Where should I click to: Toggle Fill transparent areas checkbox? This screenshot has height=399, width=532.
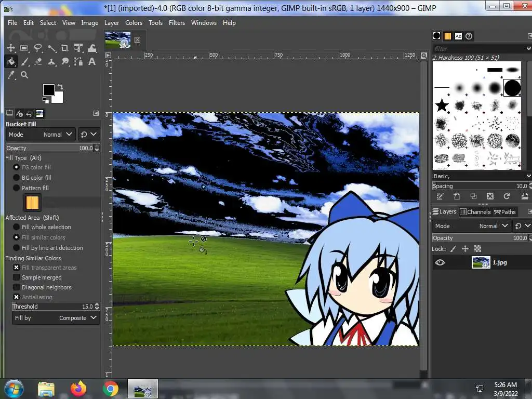[x=16, y=268]
